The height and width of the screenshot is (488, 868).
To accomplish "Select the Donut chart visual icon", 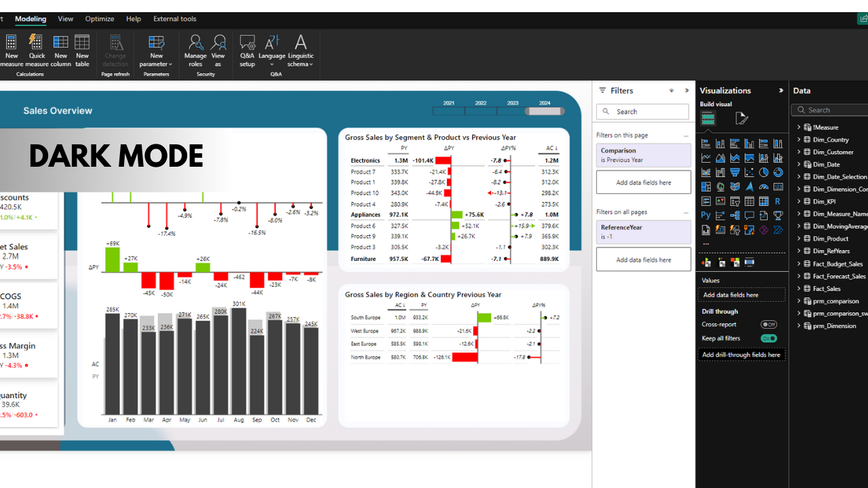I will (777, 172).
